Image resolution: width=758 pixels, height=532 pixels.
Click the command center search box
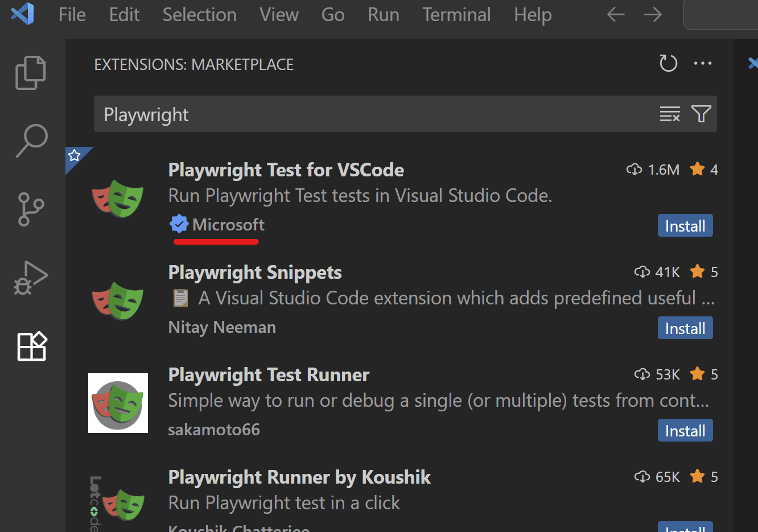point(720,14)
